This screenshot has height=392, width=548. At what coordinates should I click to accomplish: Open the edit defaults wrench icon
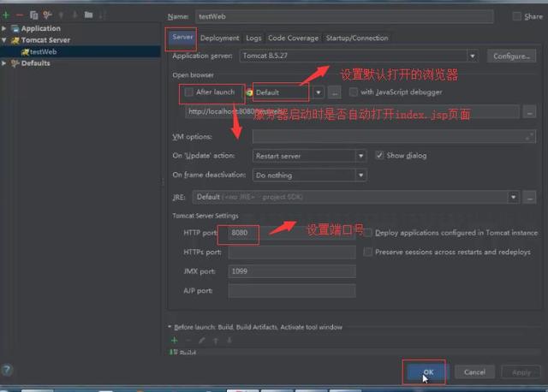47,15
